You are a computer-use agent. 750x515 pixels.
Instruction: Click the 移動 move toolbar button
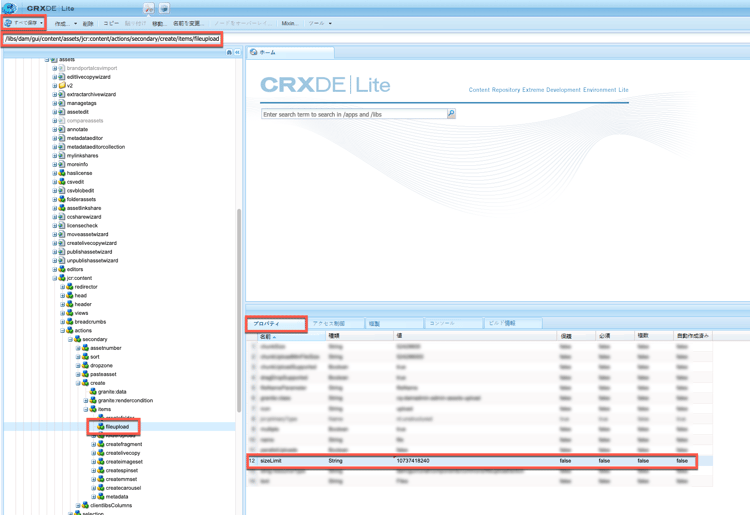click(x=159, y=23)
